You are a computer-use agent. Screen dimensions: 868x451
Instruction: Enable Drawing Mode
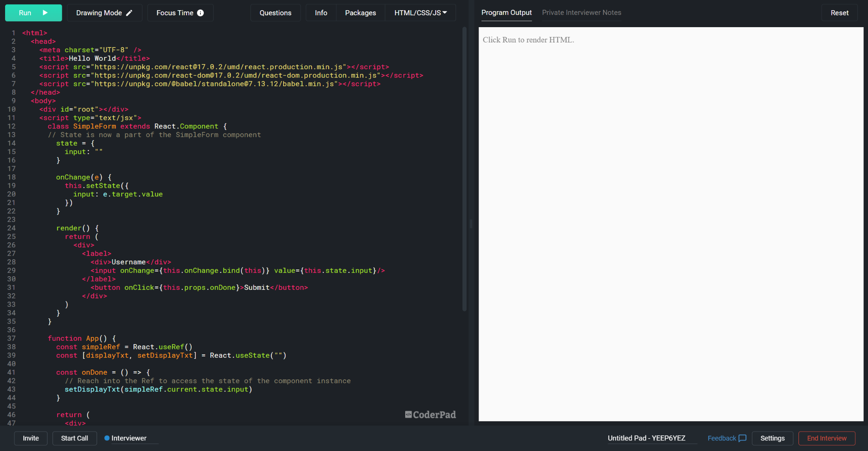click(104, 13)
